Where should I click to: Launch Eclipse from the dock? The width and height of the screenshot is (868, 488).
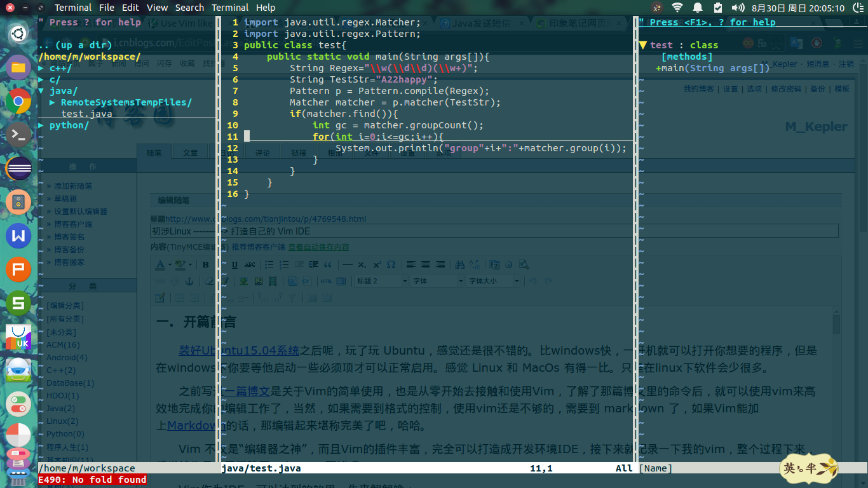point(18,169)
